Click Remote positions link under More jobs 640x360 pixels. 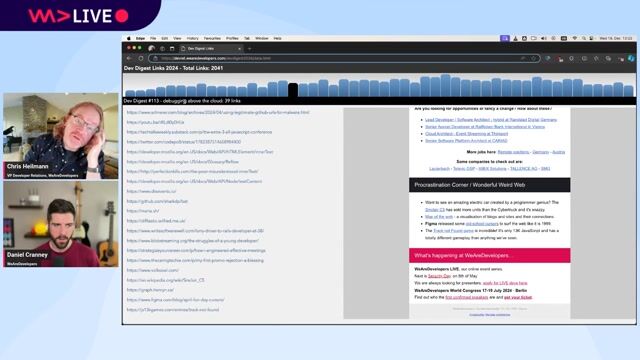pos(513,152)
